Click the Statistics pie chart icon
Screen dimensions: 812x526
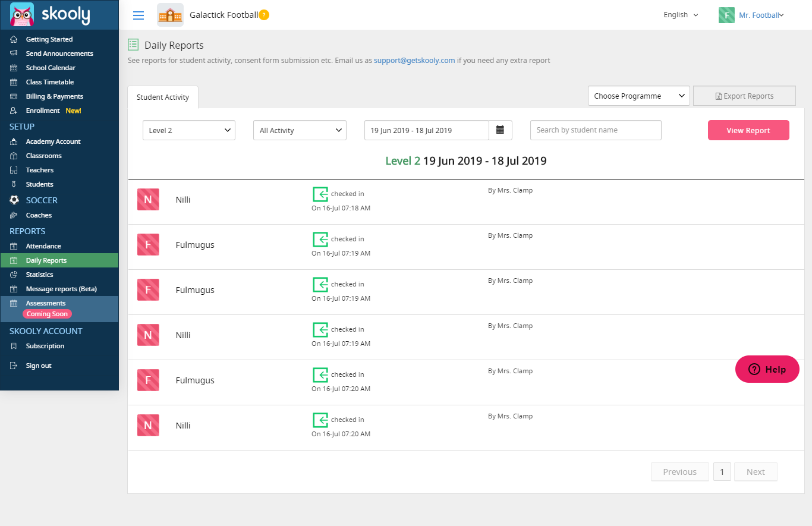tap(14, 275)
